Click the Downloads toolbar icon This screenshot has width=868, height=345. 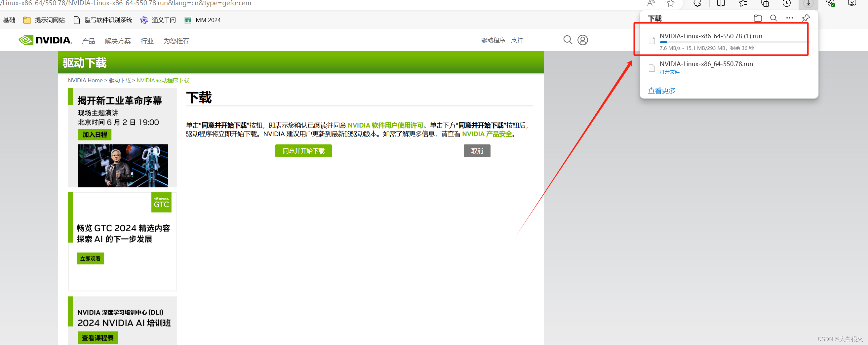tap(809, 3)
